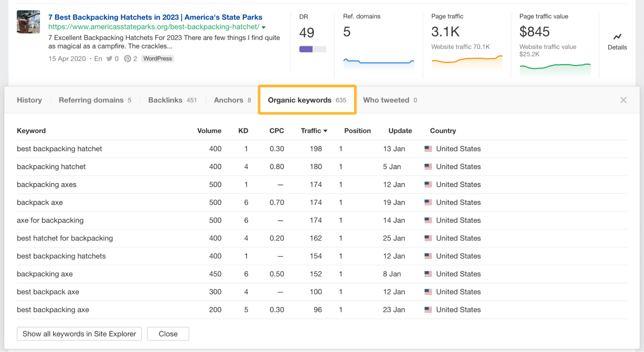Select the Organic keywords tab

click(x=307, y=100)
